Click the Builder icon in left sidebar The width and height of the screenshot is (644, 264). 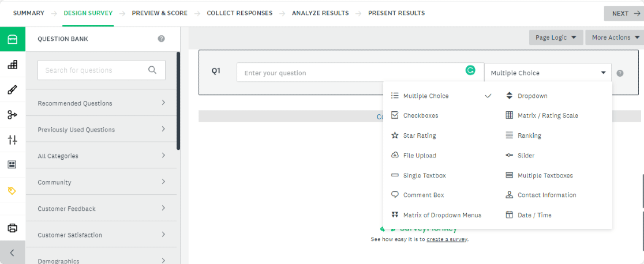pos(12,65)
